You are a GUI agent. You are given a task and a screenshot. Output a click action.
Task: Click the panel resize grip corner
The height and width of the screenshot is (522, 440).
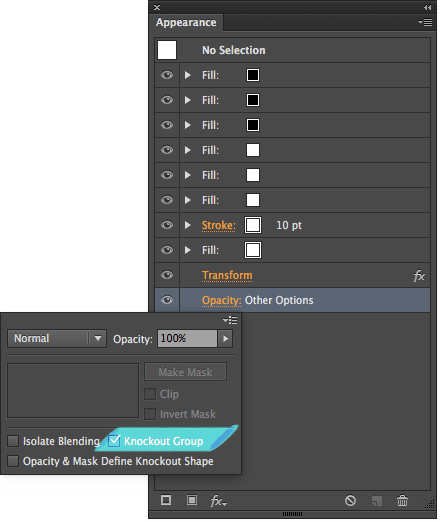coord(430,503)
